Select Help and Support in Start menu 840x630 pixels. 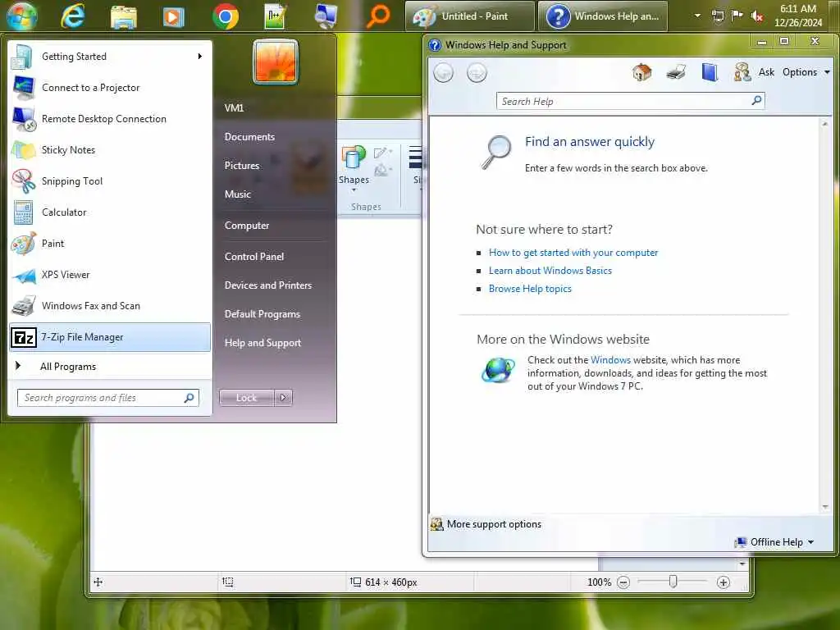click(x=262, y=343)
